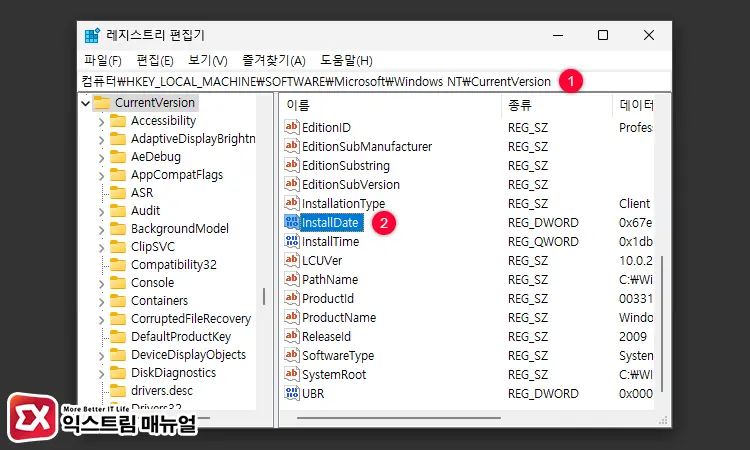750x450 pixels.
Task: Expand the BackgroundModel key
Action: tap(101, 230)
